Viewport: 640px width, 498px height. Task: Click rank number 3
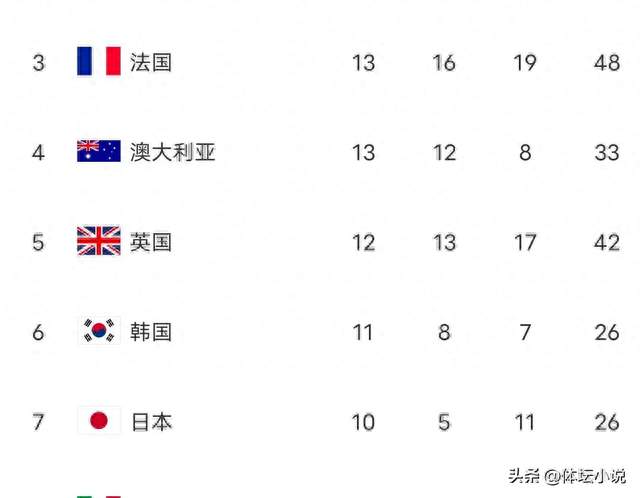38,63
